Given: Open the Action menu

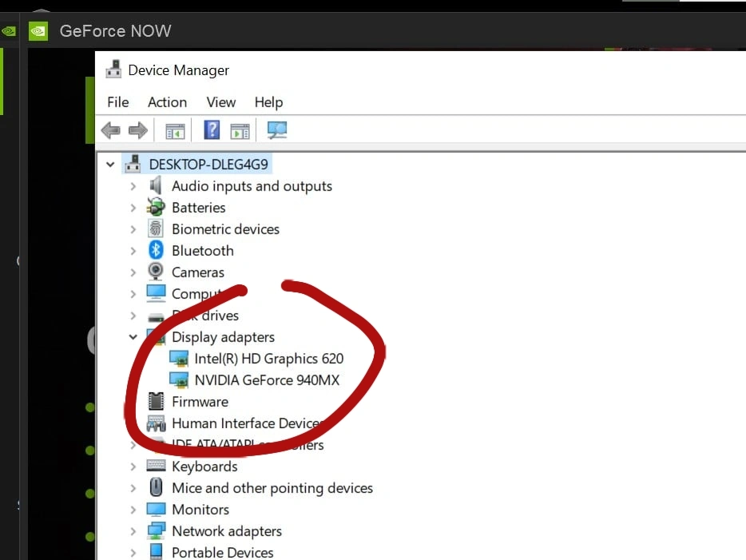Looking at the screenshot, I should (167, 102).
